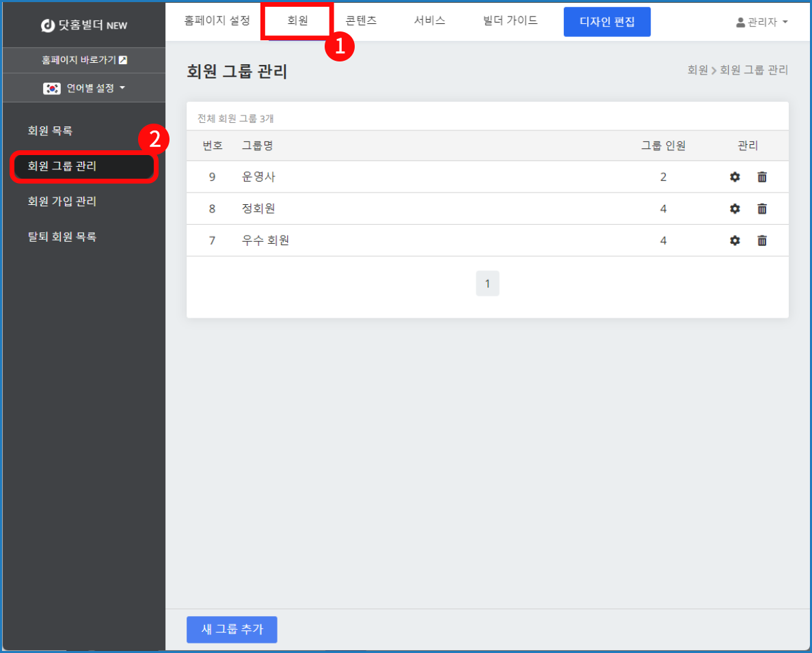The width and height of the screenshot is (812, 653).
Task: Delete the 우수 회원 group
Action: (x=762, y=240)
